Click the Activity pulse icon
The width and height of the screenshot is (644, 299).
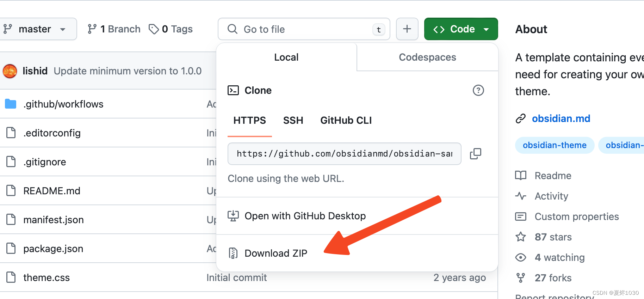click(521, 196)
